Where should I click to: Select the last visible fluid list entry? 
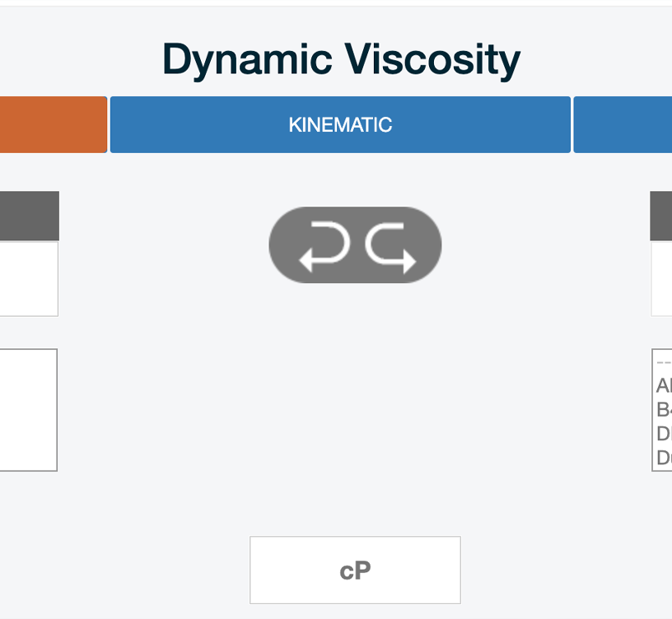pyautogui.click(x=663, y=458)
